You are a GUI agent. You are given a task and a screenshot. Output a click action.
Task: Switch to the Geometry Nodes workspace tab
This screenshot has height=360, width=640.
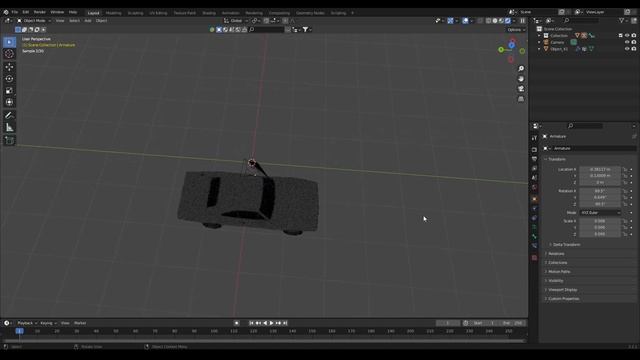(310, 13)
